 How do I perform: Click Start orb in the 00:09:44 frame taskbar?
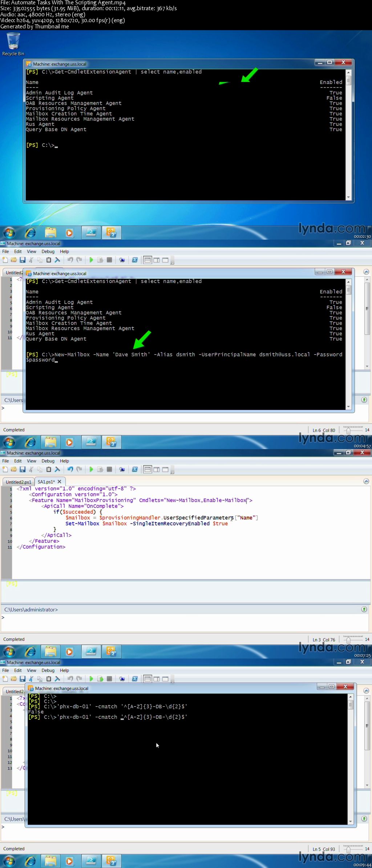pyautogui.click(x=9, y=861)
